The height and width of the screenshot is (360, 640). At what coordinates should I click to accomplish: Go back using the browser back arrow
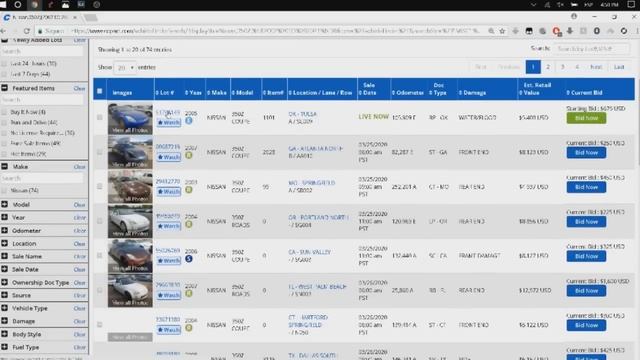tap(3, 31)
